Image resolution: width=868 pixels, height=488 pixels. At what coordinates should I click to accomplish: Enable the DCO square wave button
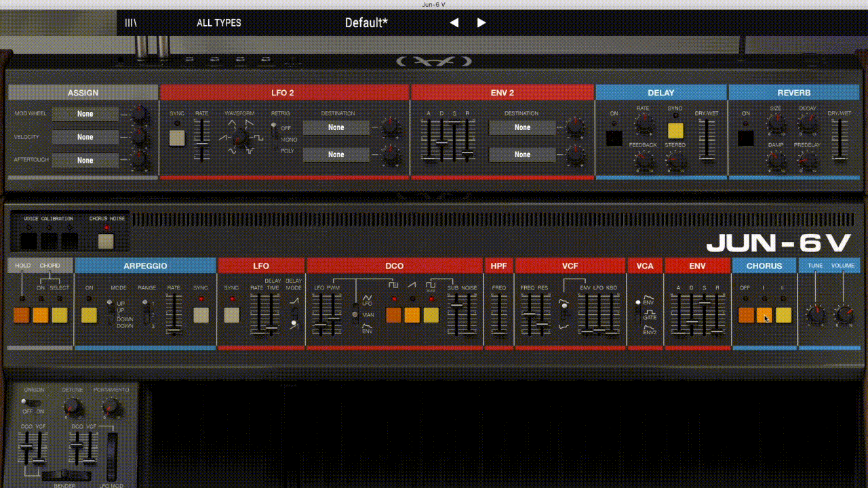coord(394,315)
